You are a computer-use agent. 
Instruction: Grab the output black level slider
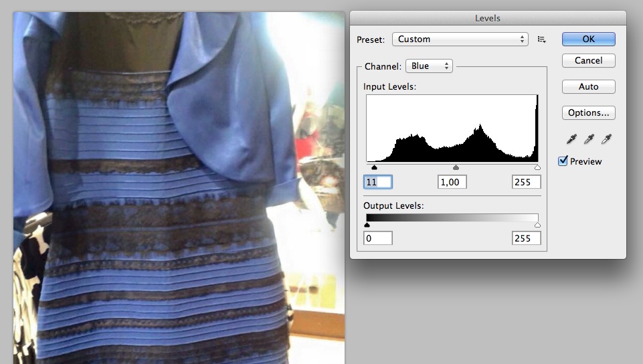point(367,225)
